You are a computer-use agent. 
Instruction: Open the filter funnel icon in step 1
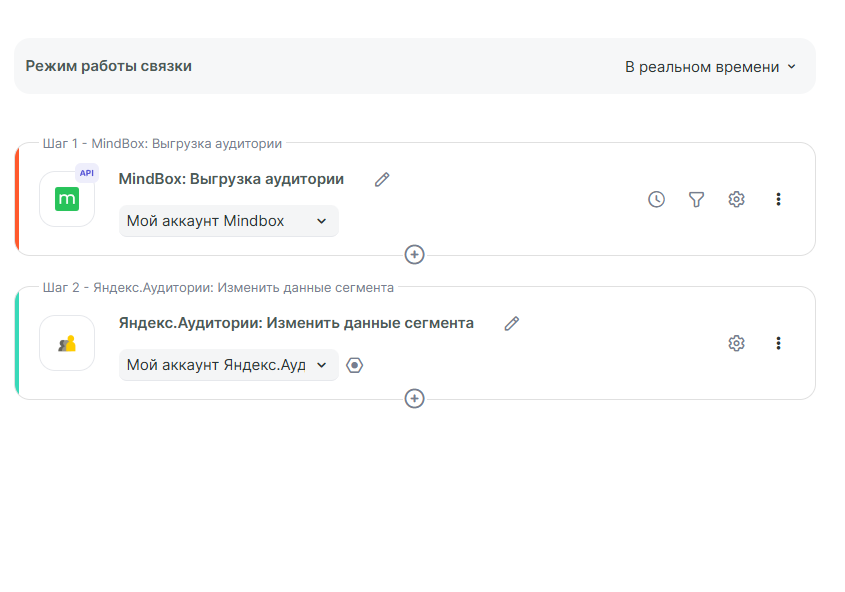tap(696, 199)
